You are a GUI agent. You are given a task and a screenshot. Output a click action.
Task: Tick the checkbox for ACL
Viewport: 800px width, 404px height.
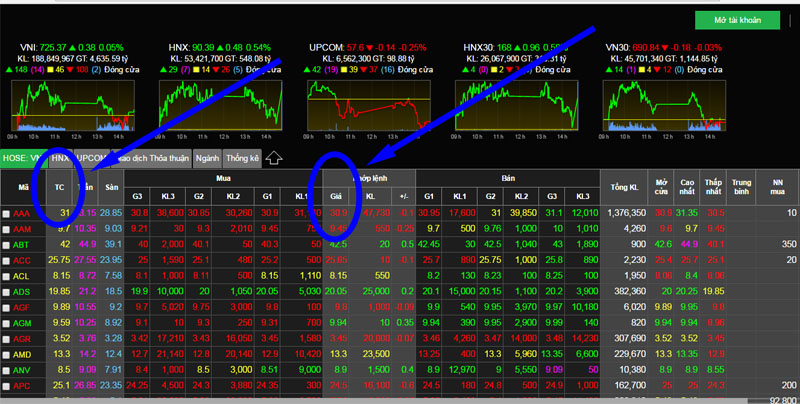coord(6,276)
